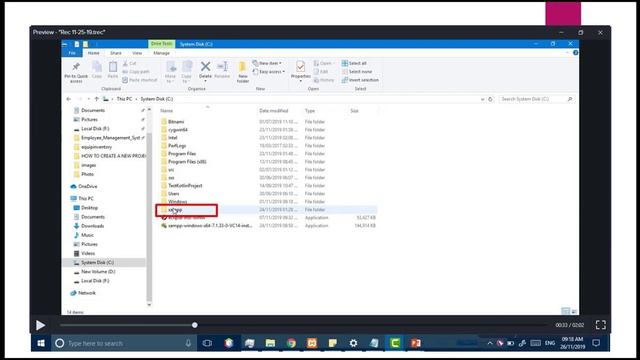Play the recording preview
Screen dimensions: 640x360
pos(40,325)
